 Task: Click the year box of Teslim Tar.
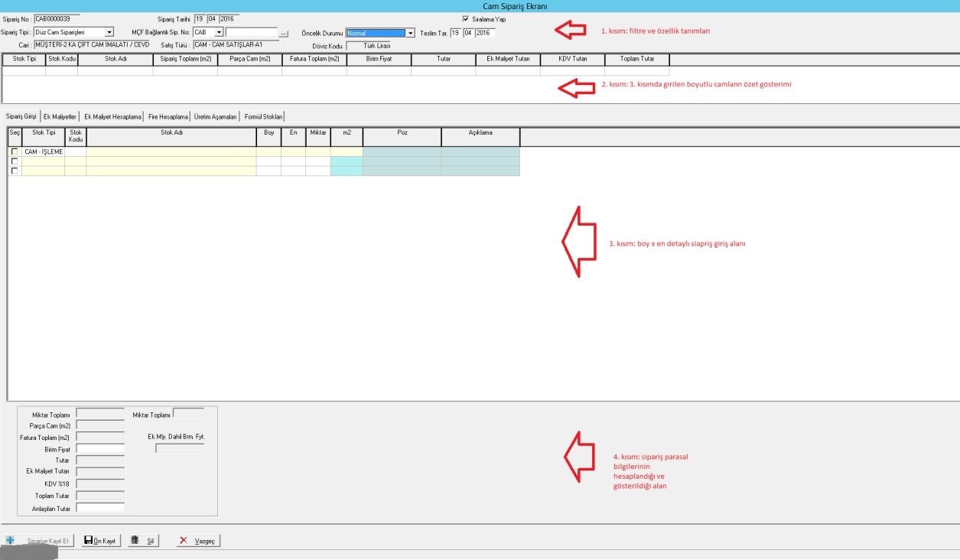[485, 33]
